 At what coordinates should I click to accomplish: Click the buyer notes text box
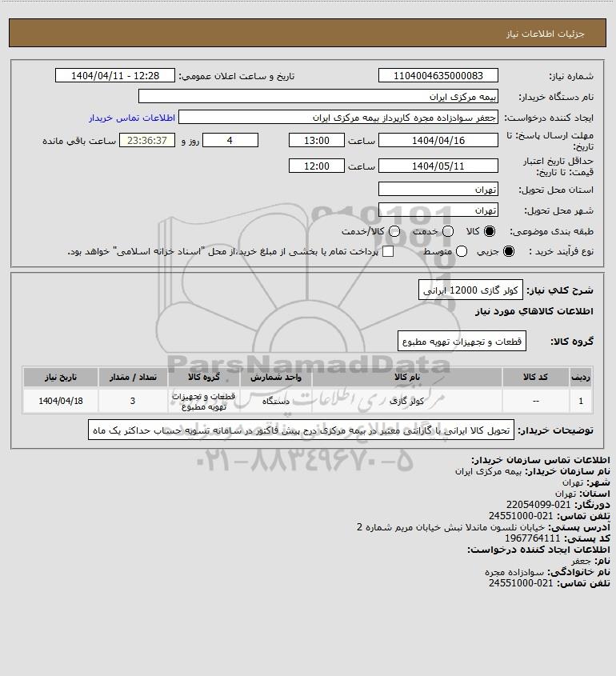point(301,430)
